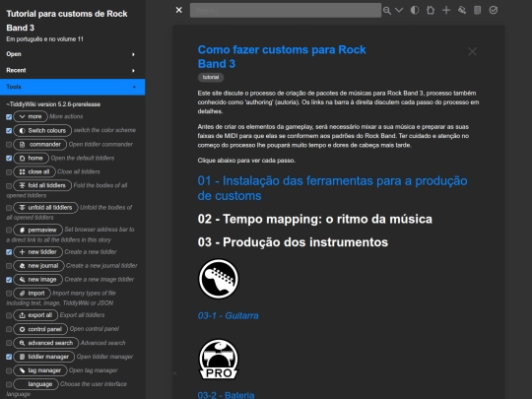Toggle the 'tiddler manager' checkbox
532x399 pixels.
9,357
